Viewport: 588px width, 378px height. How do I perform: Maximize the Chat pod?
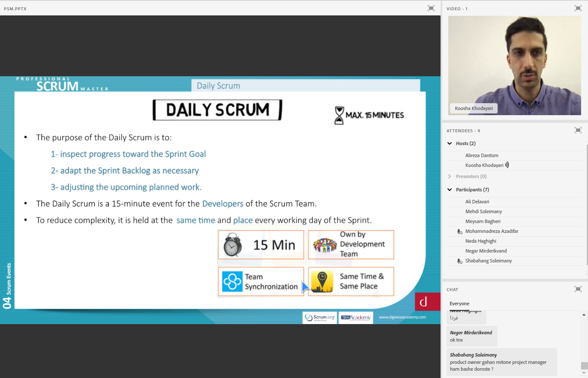point(578,289)
